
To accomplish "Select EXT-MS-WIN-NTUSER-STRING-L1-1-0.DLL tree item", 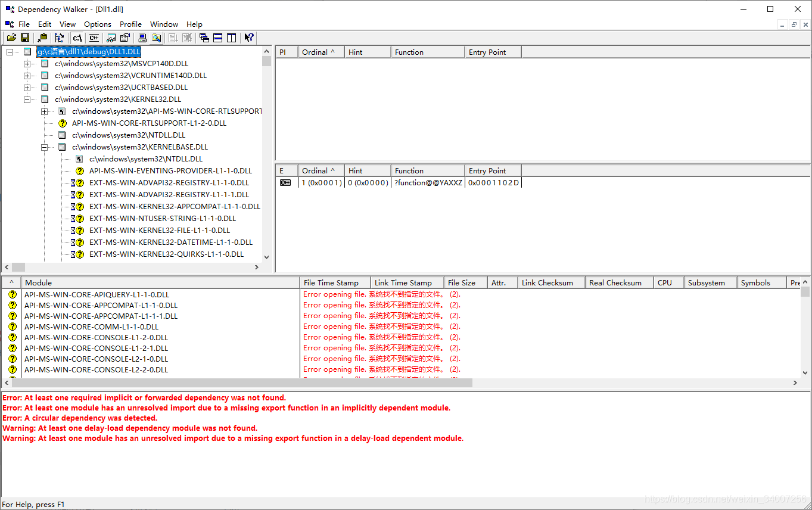I will [163, 219].
